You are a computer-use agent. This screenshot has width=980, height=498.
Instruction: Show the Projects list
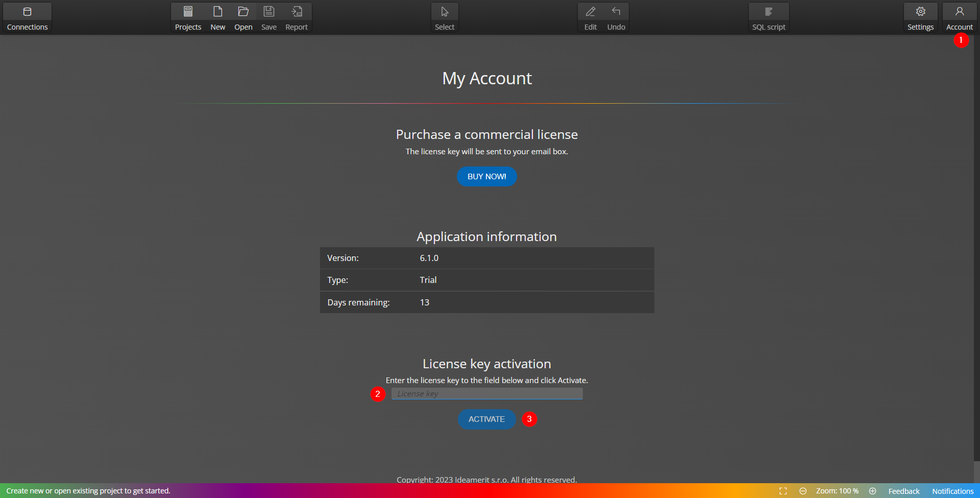(x=188, y=17)
